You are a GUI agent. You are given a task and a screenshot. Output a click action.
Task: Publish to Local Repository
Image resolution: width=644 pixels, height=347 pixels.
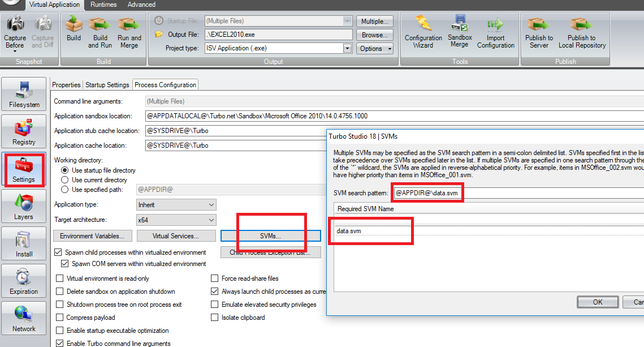point(581,32)
